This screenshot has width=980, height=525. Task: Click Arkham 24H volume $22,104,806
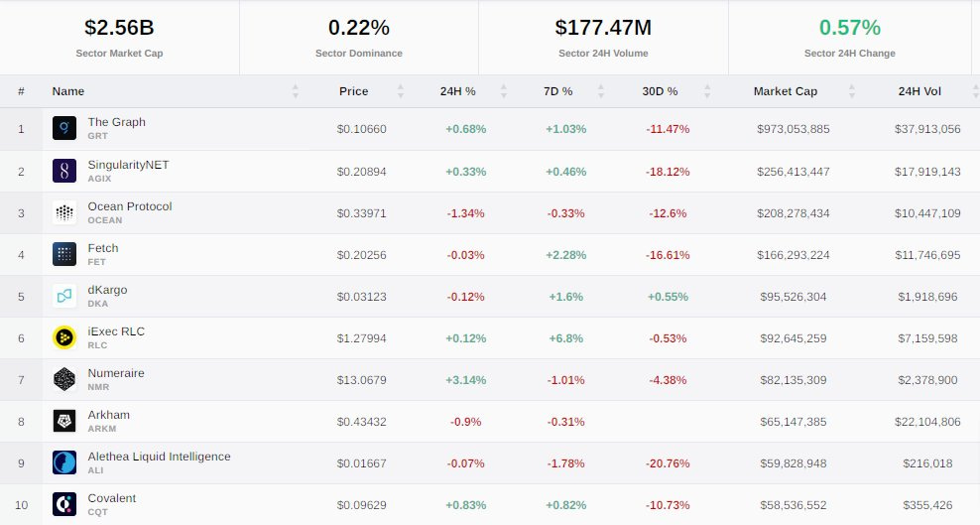927,422
